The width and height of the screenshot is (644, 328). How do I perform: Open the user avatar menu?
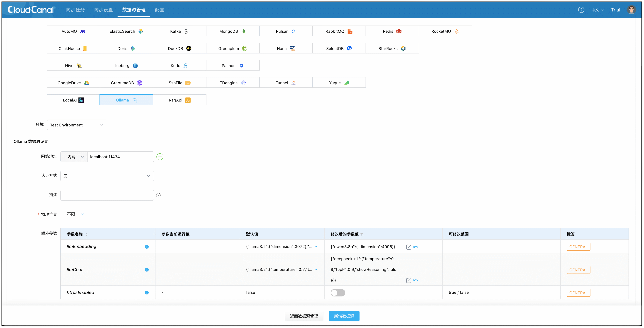click(631, 10)
